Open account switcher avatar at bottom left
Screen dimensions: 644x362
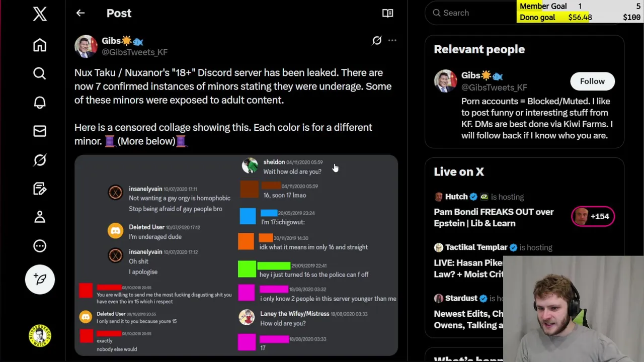pos(40,335)
